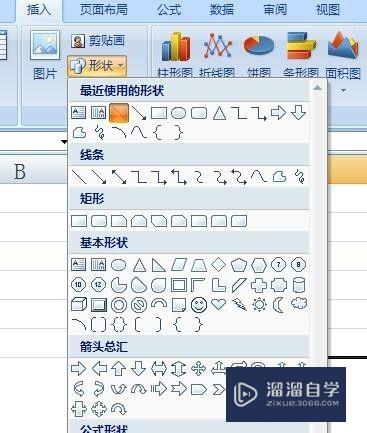Viewport: 367px width, 433px height.
Task: Choose the L-Shape basic shape
Action: coord(219,285)
